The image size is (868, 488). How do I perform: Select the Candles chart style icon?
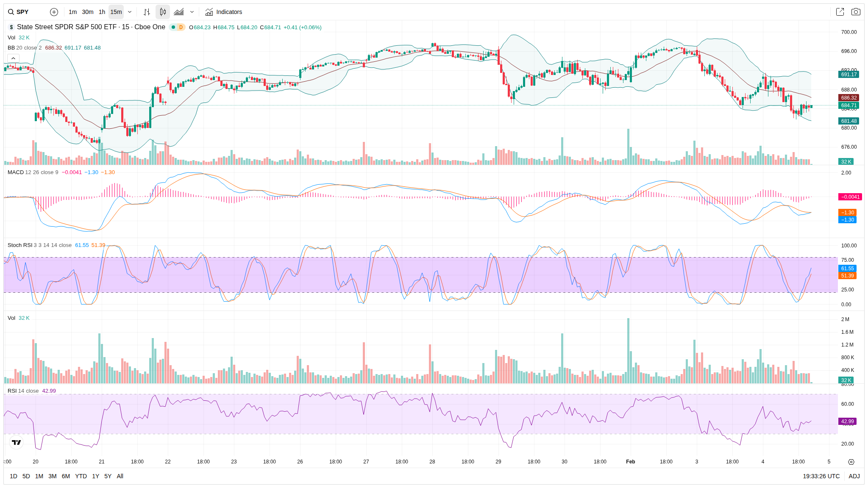point(163,12)
